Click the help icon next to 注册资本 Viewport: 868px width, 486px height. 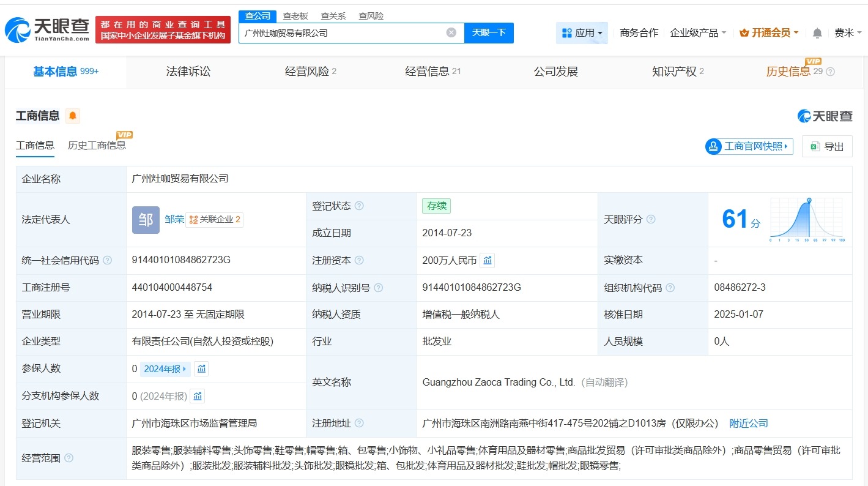[x=360, y=260]
